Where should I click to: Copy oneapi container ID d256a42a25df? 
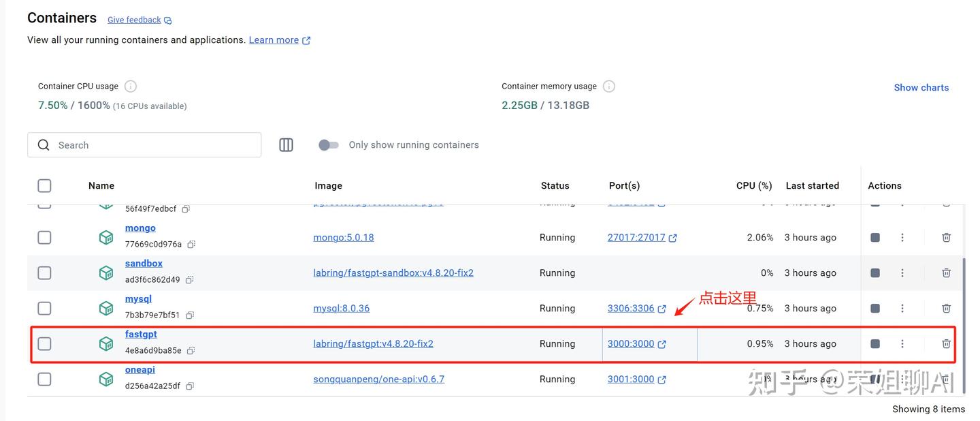tap(190, 386)
